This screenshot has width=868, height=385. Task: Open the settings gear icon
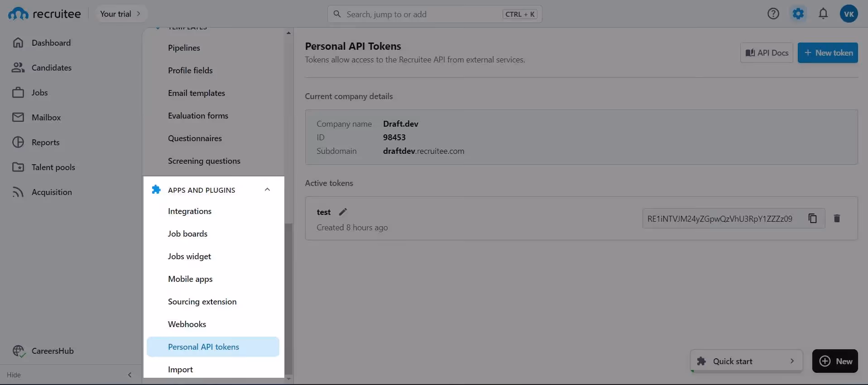(x=798, y=14)
